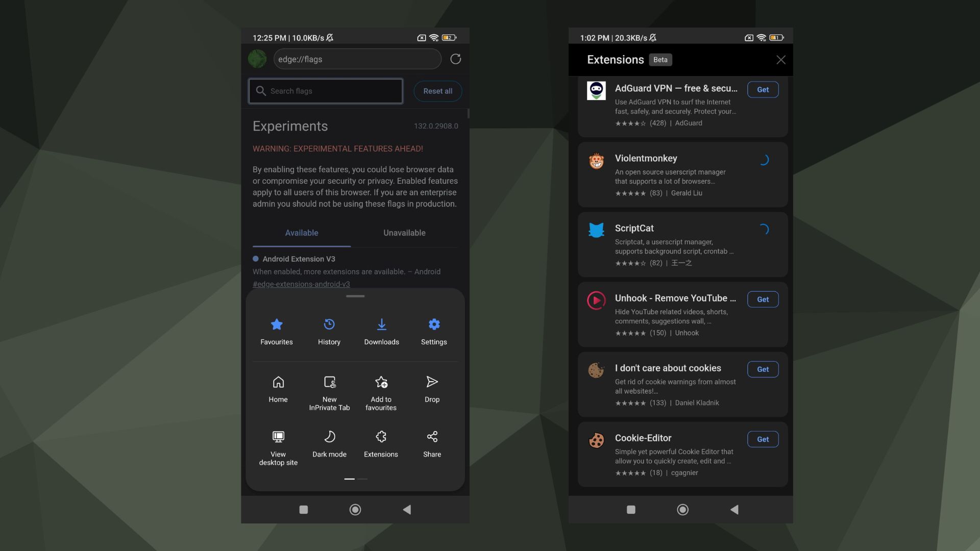Select Add to favourites
The height and width of the screenshot is (551, 980).
tap(381, 392)
